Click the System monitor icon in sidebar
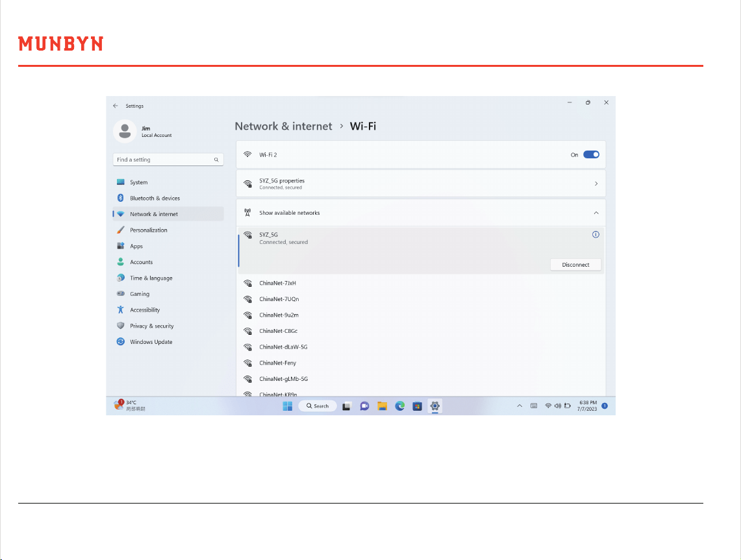The height and width of the screenshot is (560, 741). [x=121, y=182]
